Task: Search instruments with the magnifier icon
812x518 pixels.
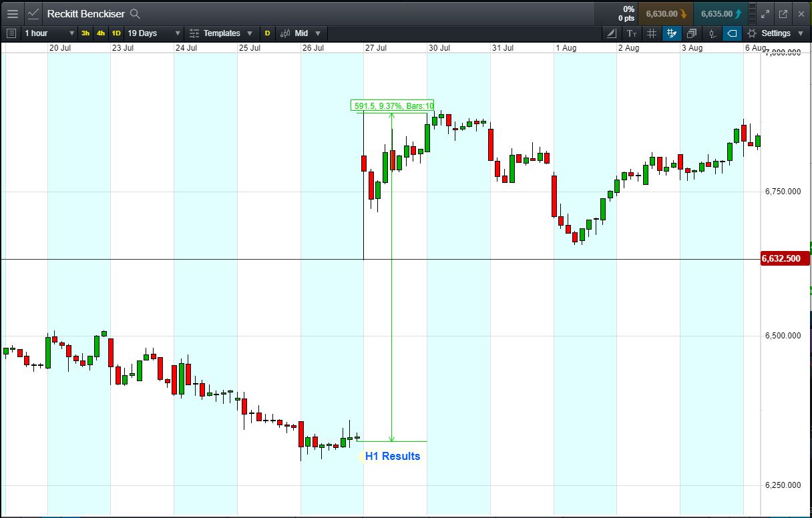Action: coord(135,13)
